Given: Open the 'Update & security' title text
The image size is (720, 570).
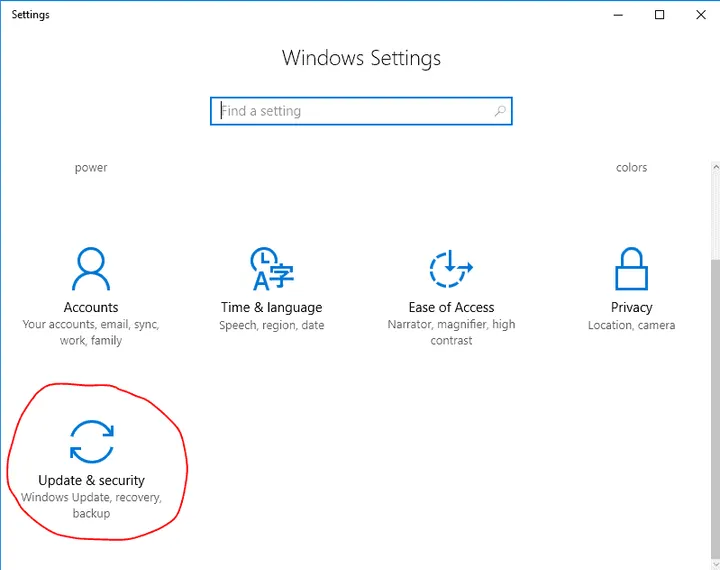Looking at the screenshot, I should click(x=91, y=480).
